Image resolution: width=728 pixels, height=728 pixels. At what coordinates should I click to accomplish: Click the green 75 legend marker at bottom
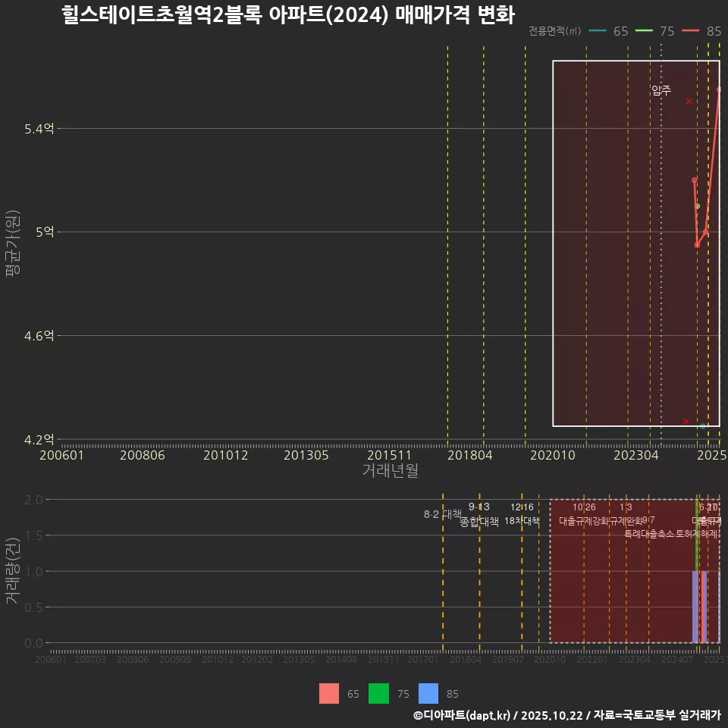point(379,693)
